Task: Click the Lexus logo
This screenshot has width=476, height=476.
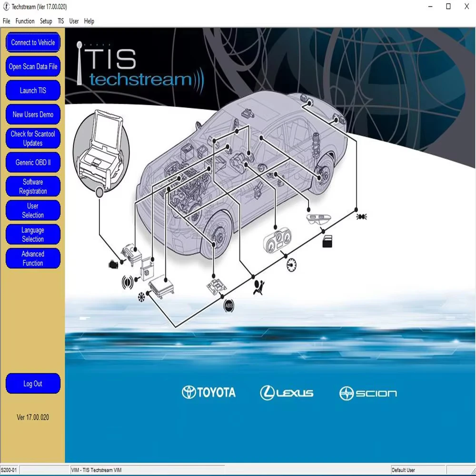Action: pos(287,393)
